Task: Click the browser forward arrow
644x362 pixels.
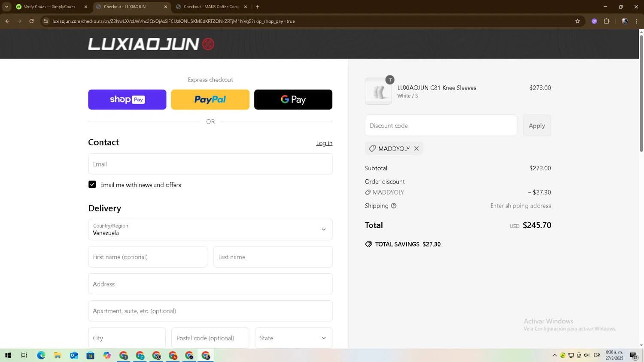Action: [19, 21]
